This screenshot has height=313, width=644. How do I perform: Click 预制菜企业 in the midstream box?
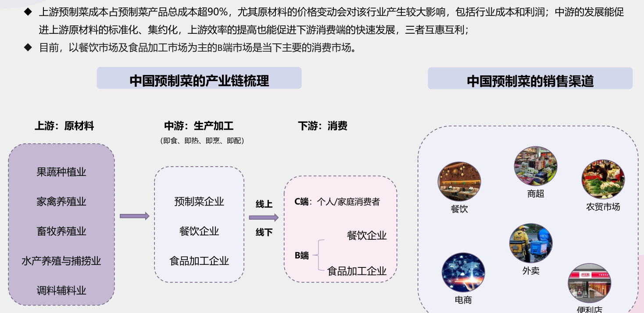pos(199,202)
